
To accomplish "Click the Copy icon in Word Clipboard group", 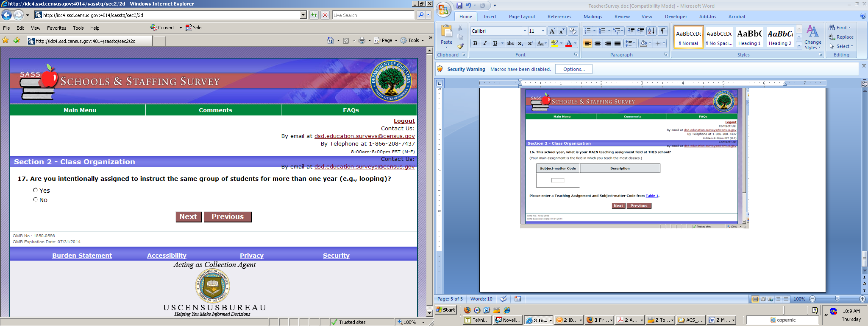I will 460,37.
